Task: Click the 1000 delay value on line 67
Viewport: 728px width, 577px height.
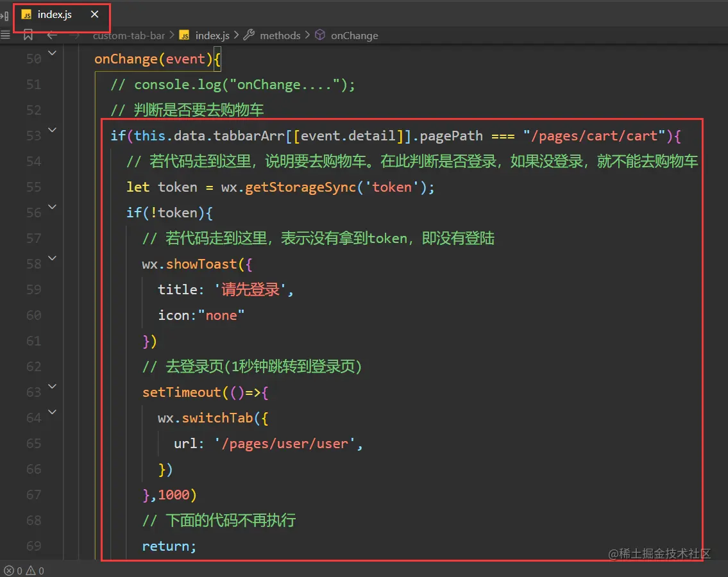Action: pos(174,495)
